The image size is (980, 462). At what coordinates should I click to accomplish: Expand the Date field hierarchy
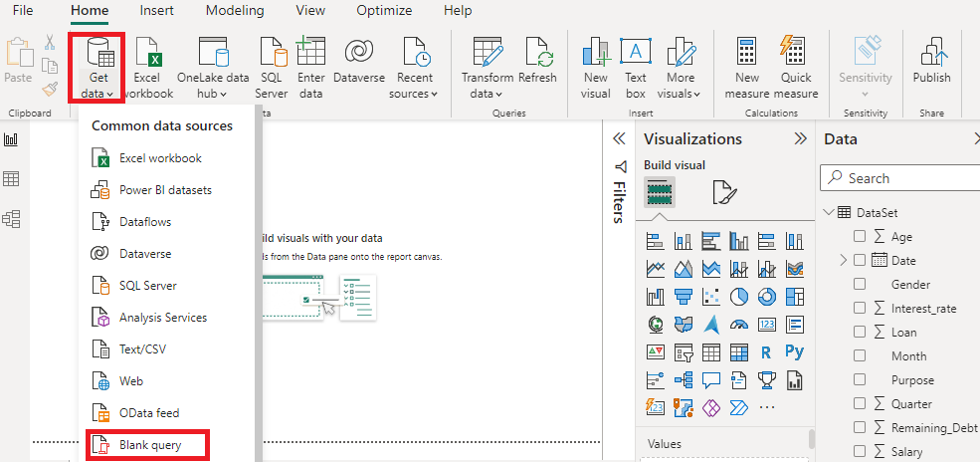tap(844, 261)
